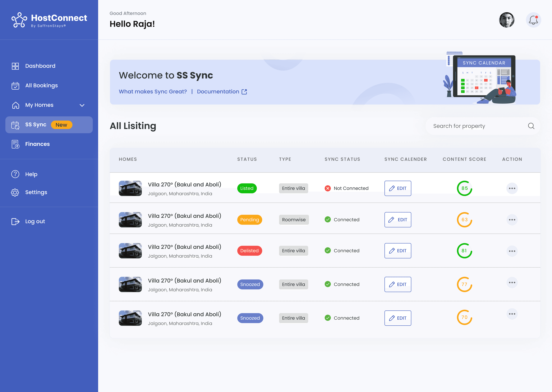
Task: Open three-dot action menu for Pending villa
Action: click(x=512, y=220)
